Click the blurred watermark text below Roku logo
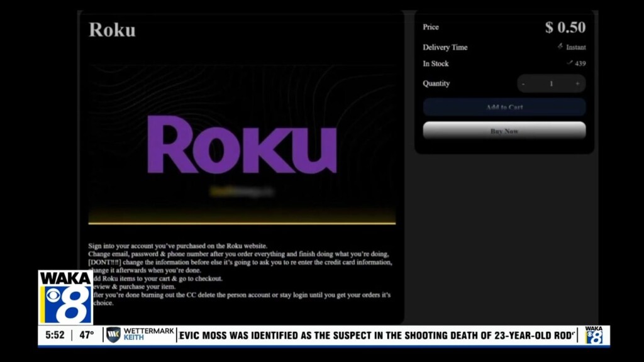The image size is (644, 362). click(x=241, y=191)
